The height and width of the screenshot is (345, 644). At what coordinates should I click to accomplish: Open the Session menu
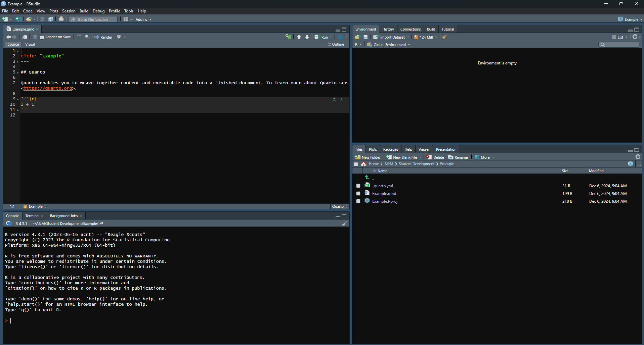click(69, 11)
